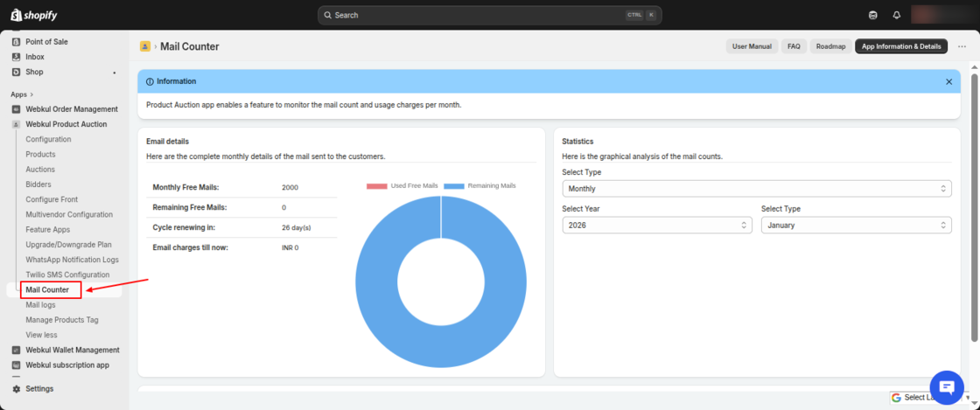Open the live chat widget
Viewport: 980px width, 410px height.
click(x=948, y=387)
